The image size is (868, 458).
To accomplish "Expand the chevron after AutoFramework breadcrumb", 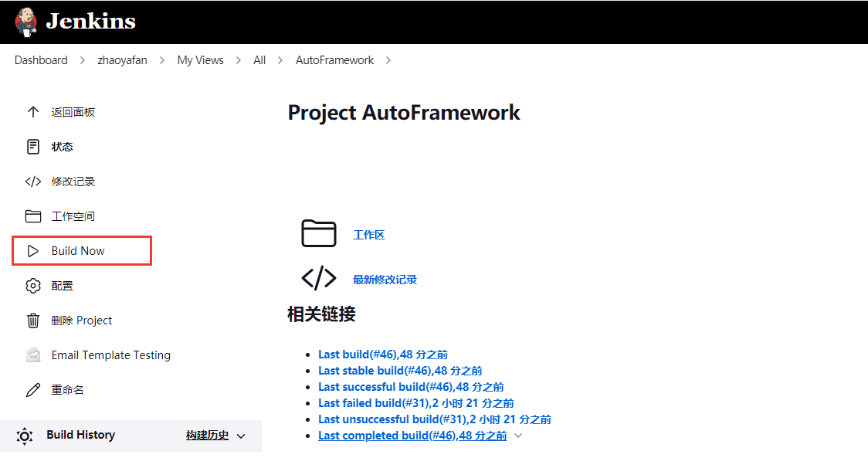I will [388, 60].
